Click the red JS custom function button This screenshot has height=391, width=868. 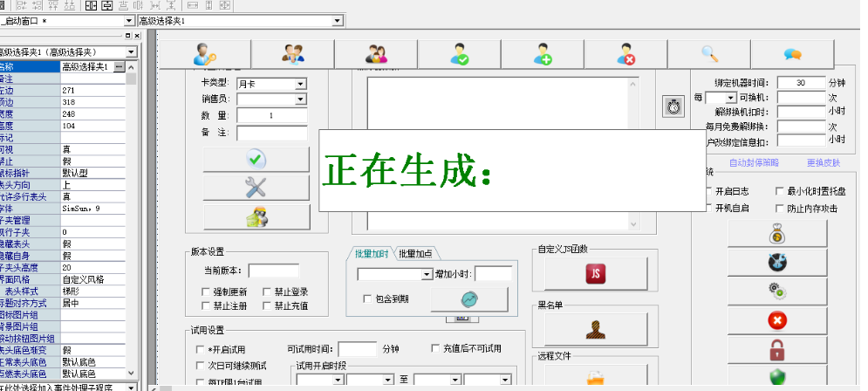click(598, 273)
